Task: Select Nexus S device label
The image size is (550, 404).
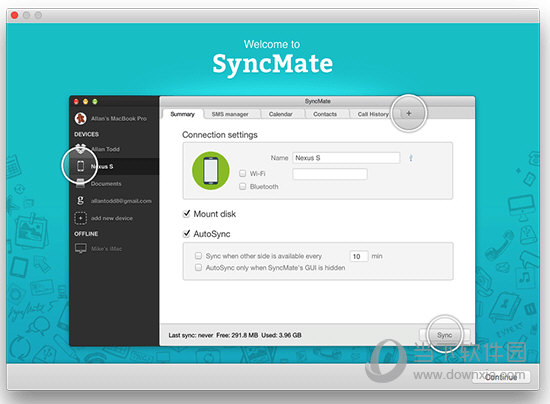Action: 102,166
